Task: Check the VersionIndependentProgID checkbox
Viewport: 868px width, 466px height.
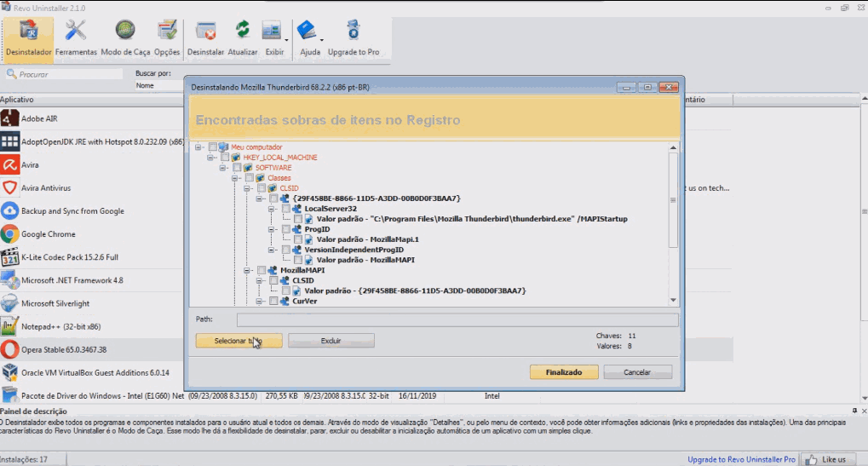Action: pos(285,250)
